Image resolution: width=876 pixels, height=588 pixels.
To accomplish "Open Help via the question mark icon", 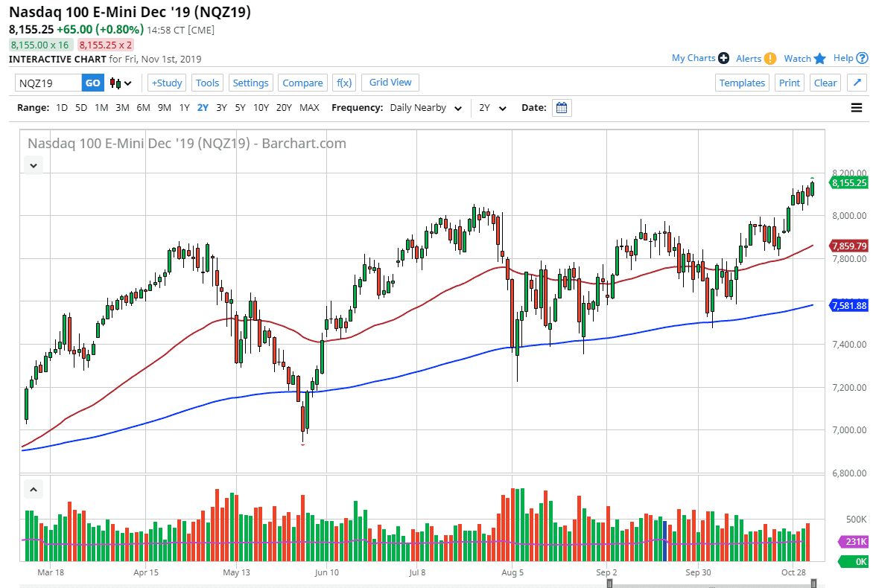I will point(863,58).
